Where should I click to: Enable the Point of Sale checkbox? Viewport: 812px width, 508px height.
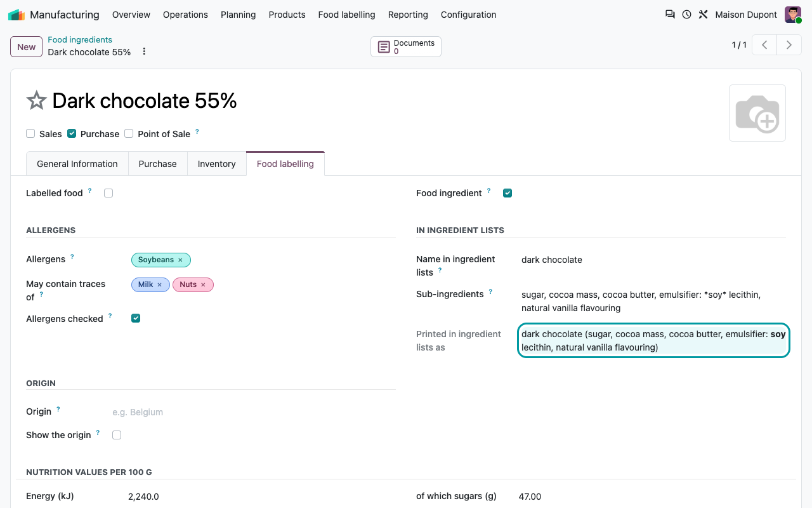tap(129, 133)
